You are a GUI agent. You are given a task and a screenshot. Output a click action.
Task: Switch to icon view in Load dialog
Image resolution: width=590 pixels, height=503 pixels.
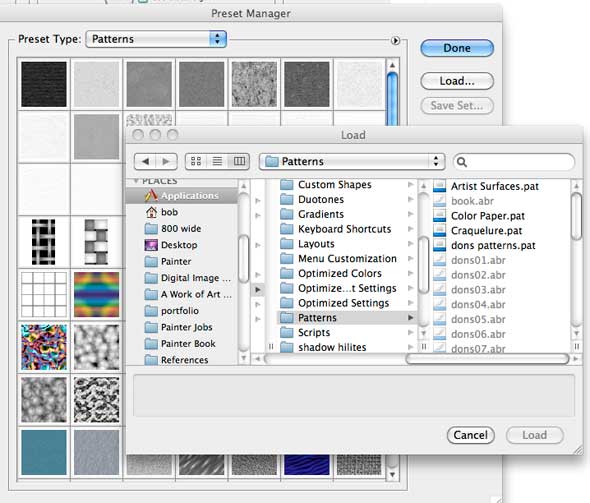pos(196,162)
